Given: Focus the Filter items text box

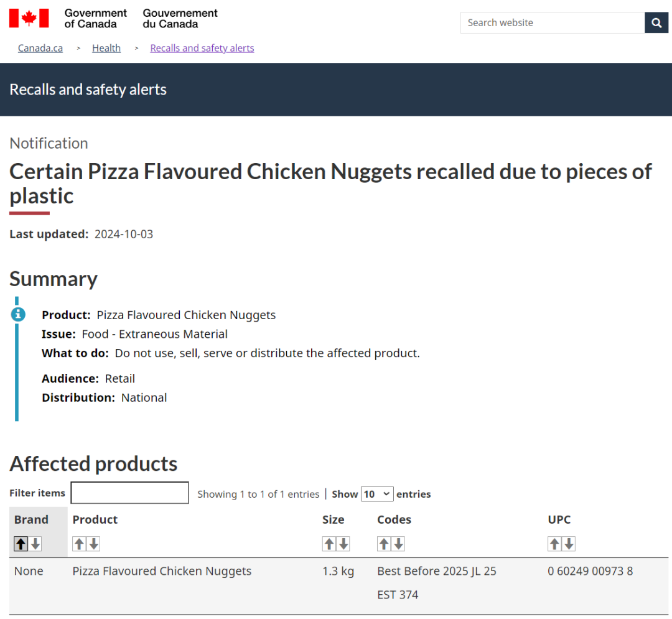Looking at the screenshot, I should [130, 493].
